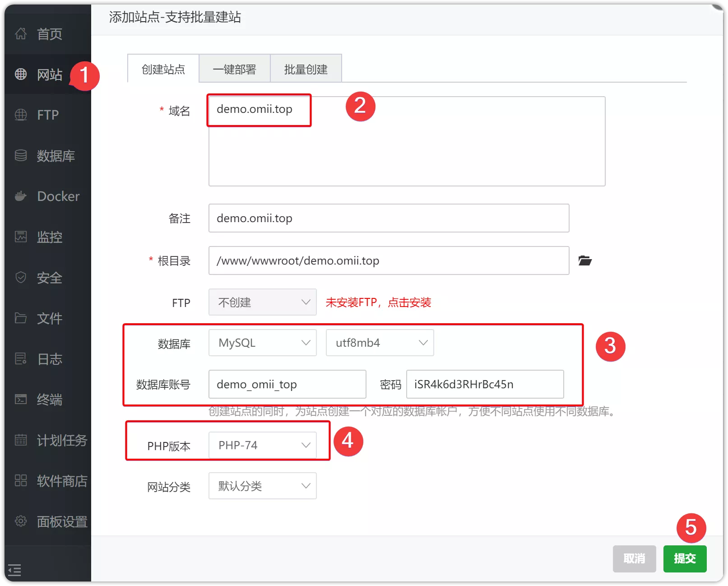Viewport: 728px width, 586px height.
Task: Click the 数据库账号 input field
Action: tap(287, 384)
